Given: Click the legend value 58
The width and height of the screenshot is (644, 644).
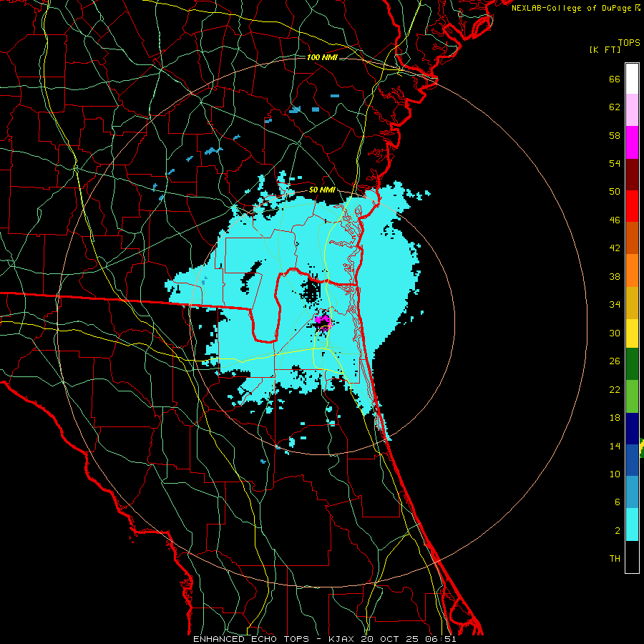Looking at the screenshot, I should point(615,135).
